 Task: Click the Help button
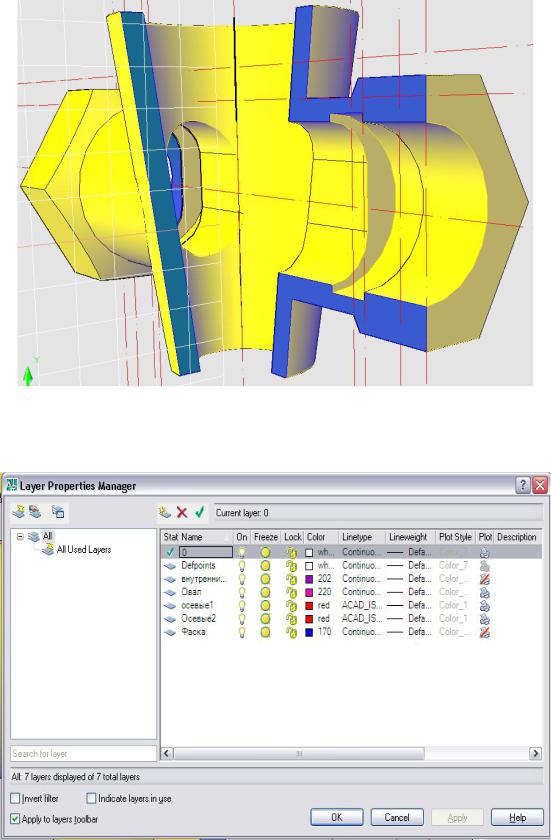[517, 818]
